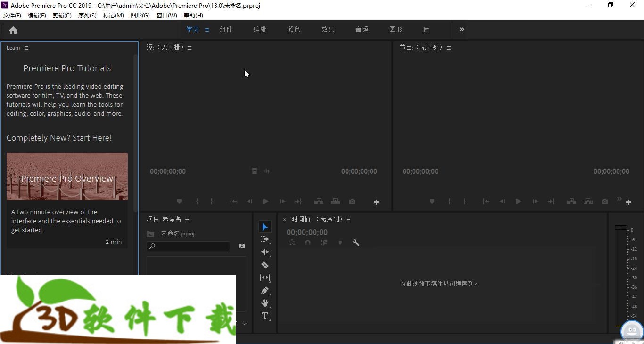Screen dimensions: 644x344
Task: Select the Ripple Edit tool
Action: pos(265,252)
